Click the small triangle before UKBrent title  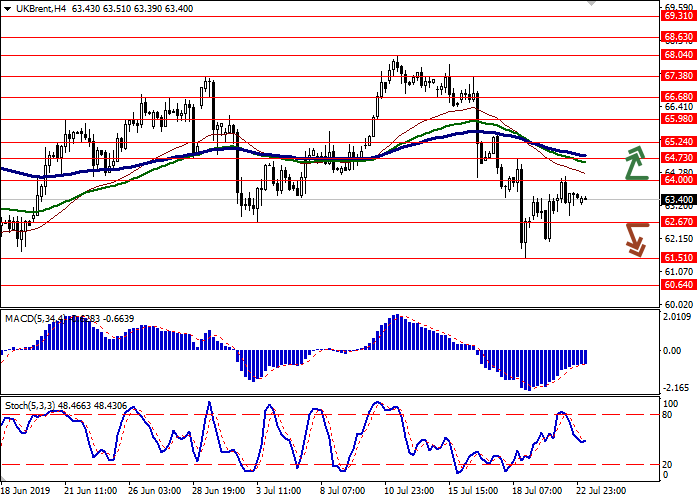tap(6, 8)
